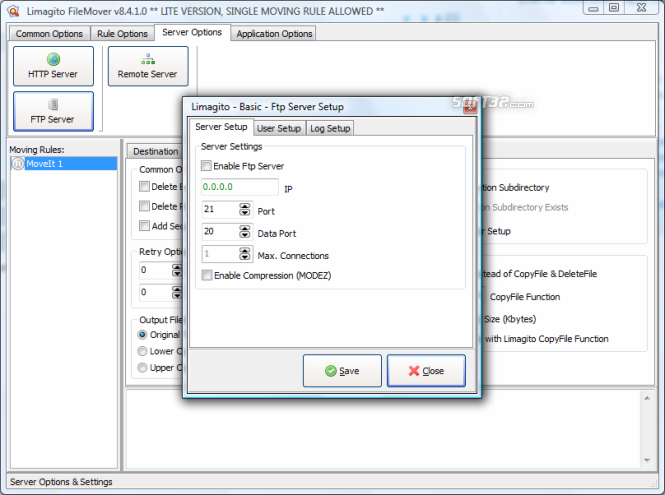
Task: Adjust first Retry Options spinner
Action: [177, 270]
